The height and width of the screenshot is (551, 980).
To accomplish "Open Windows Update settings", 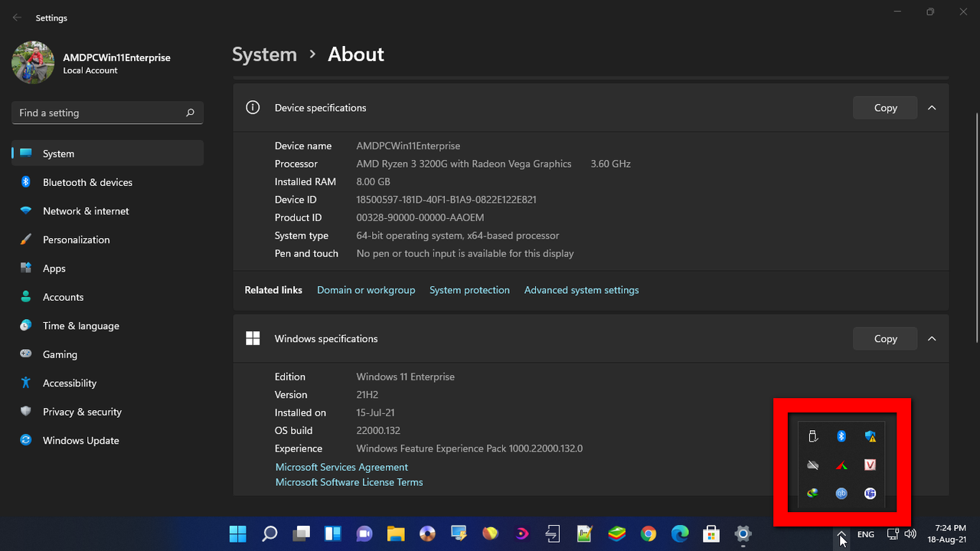I will coord(108,440).
